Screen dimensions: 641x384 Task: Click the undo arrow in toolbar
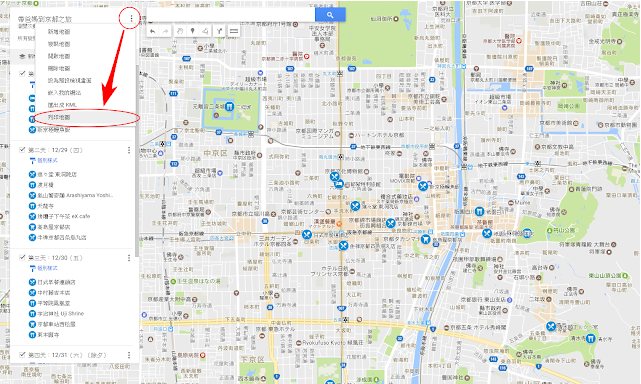152,31
